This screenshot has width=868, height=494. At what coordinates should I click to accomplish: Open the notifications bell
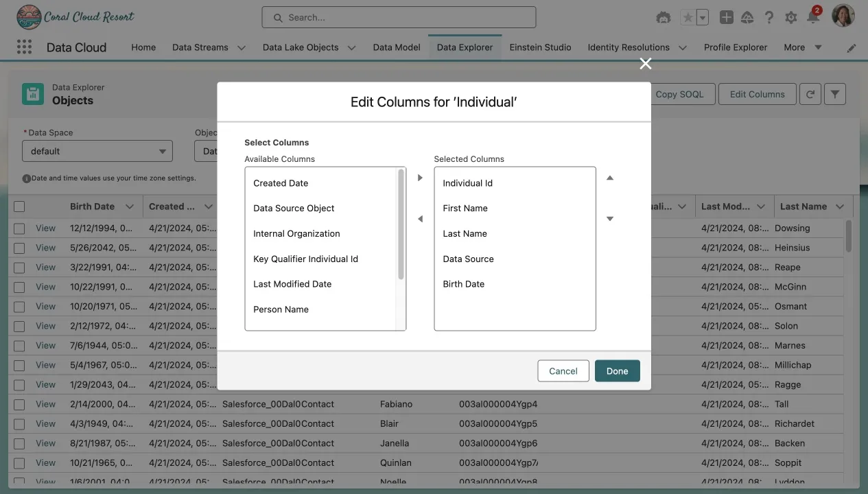pos(813,18)
